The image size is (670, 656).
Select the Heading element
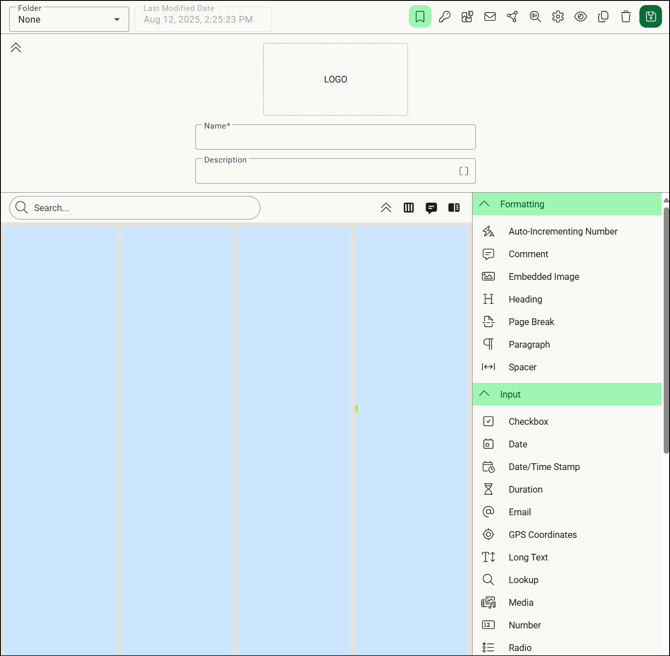pyautogui.click(x=525, y=299)
